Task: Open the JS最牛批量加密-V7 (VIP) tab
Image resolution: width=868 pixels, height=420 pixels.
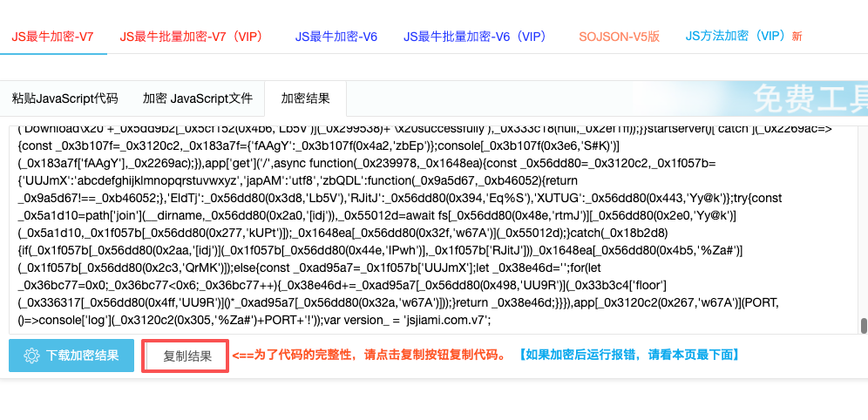Action: coord(190,37)
